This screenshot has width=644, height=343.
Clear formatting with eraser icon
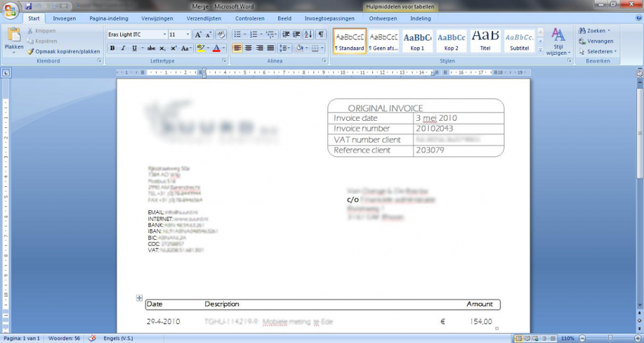[x=221, y=35]
